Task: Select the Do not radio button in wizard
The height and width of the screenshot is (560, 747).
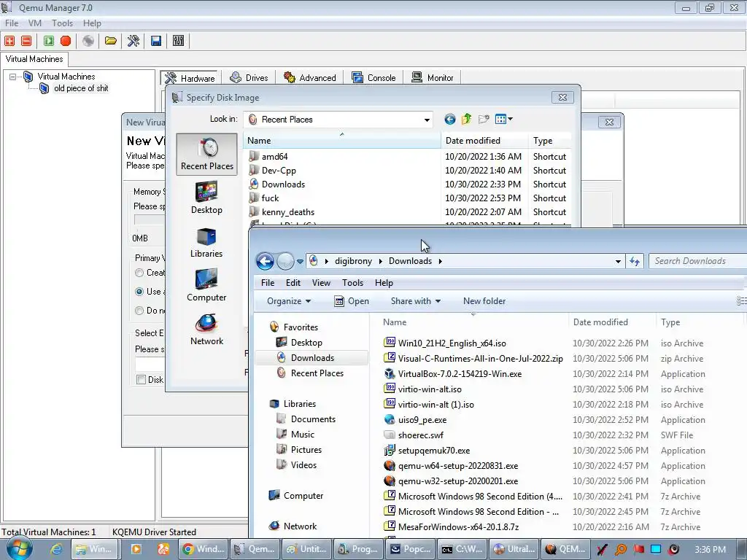Action: pyautogui.click(x=139, y=311)
